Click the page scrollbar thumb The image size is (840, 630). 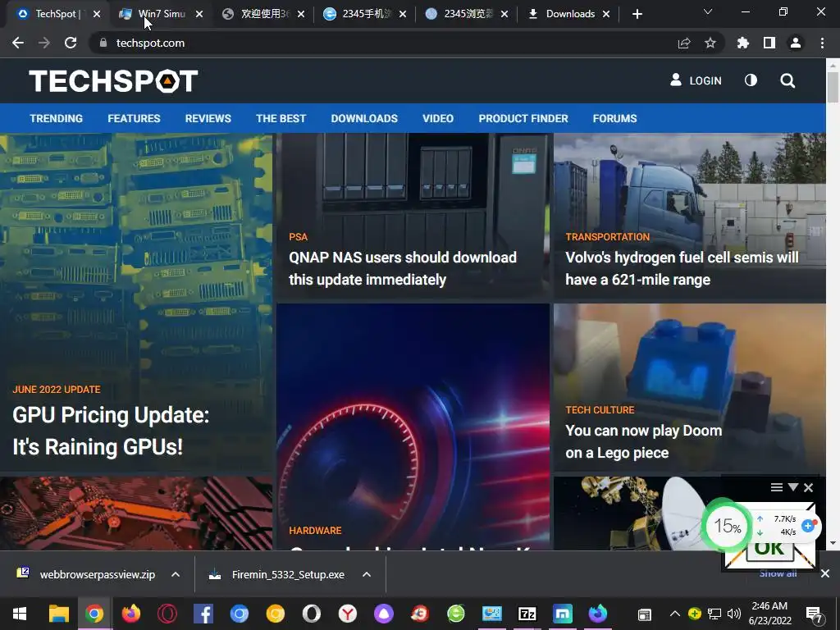click(x=833, y=87)
